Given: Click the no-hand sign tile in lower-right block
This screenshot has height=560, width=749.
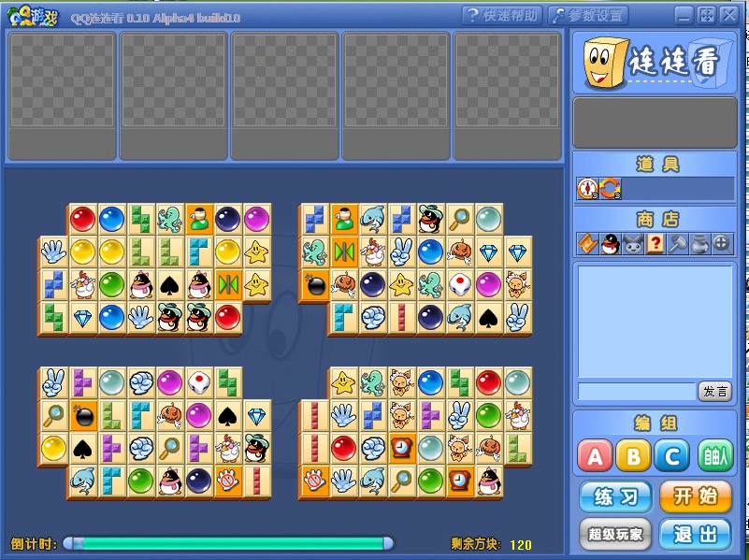Looking at the screenshot, I should pos(315,481).
